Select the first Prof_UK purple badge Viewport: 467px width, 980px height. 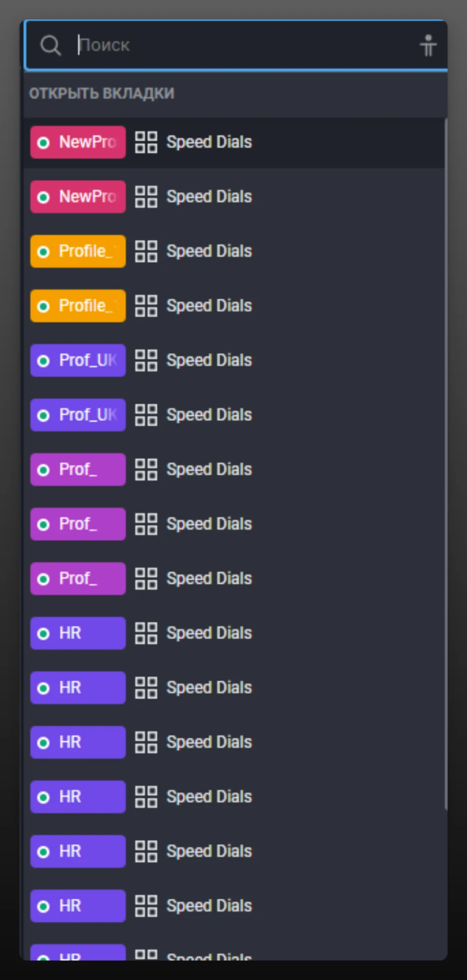point(78,360)
